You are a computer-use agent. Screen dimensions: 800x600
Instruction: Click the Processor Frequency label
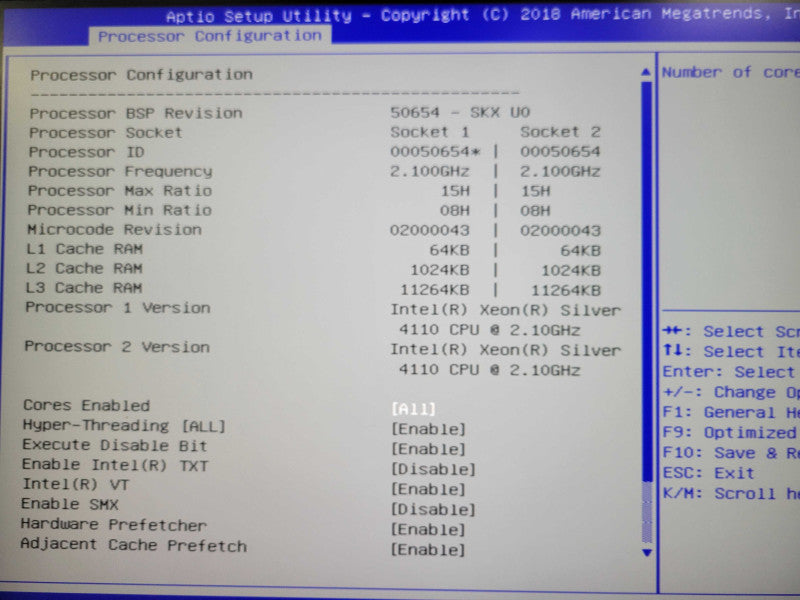[120, 171]
